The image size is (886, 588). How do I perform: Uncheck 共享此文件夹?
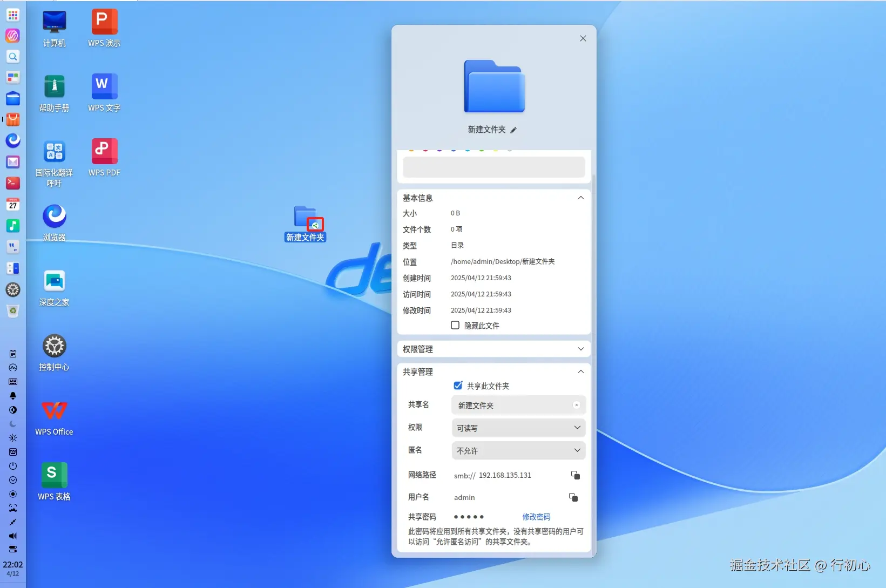pos(458,386)
